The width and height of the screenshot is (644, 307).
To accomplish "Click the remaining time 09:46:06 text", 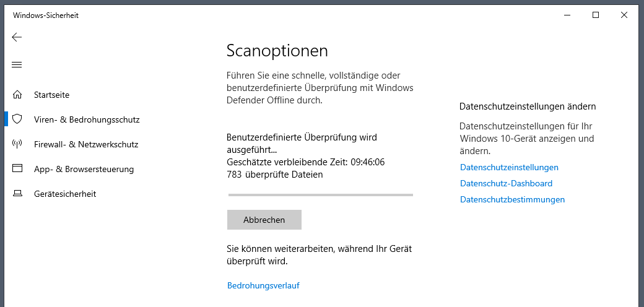I will click(x=368, y=162).
